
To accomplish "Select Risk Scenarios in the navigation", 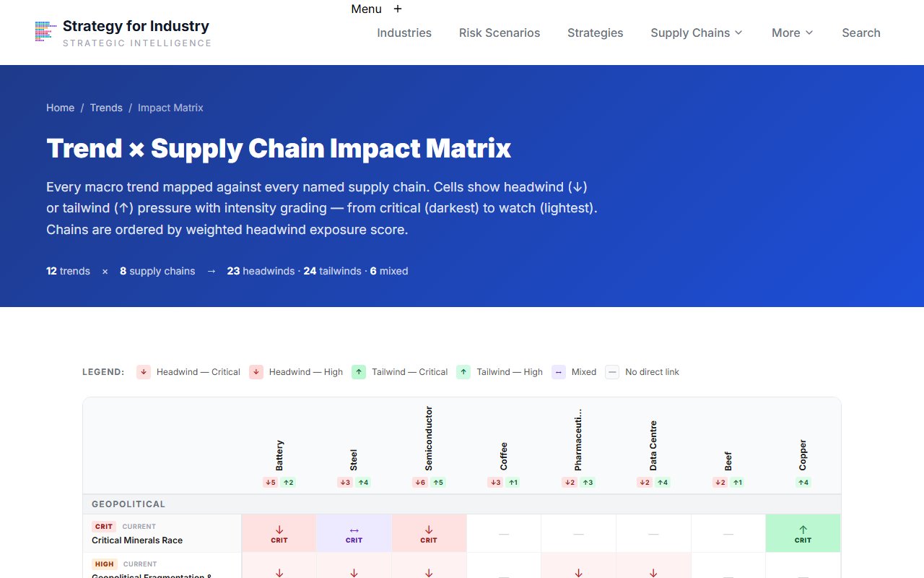I will tap(500, 33).
